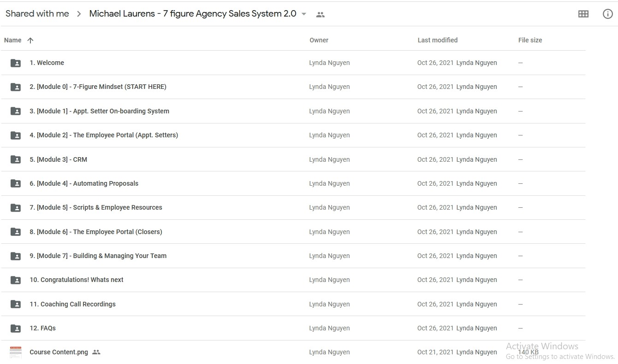Screen dimensions: 618x364
Task: Click Oct 21, 2021 date of Course Content.png
Action: 435,352
